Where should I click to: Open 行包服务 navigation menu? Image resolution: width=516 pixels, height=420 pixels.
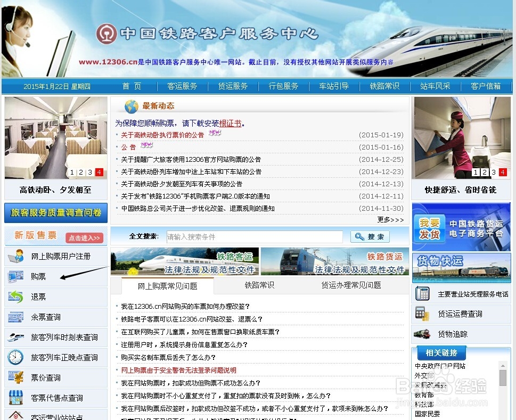click(x=283, y=86)
